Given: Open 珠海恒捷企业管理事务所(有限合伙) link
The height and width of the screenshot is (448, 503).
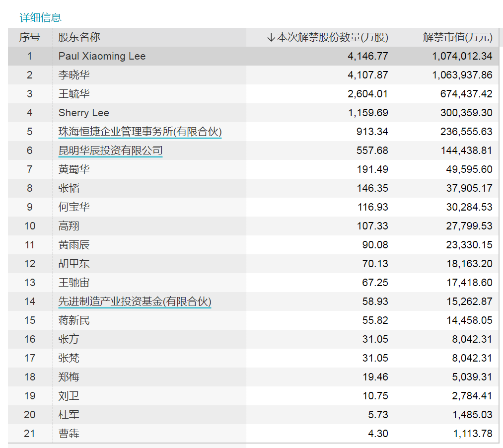Looking at the screenshot, I should click(x=140, y=132).
